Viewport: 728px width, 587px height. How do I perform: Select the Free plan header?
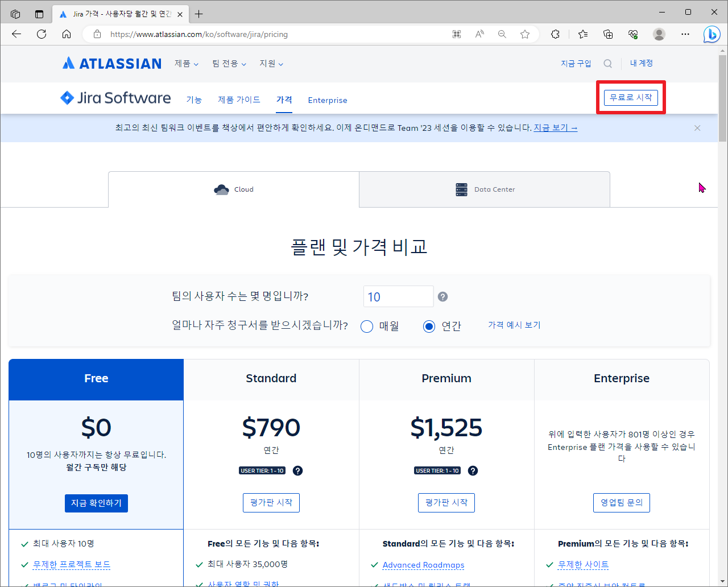tap(96, 379)
